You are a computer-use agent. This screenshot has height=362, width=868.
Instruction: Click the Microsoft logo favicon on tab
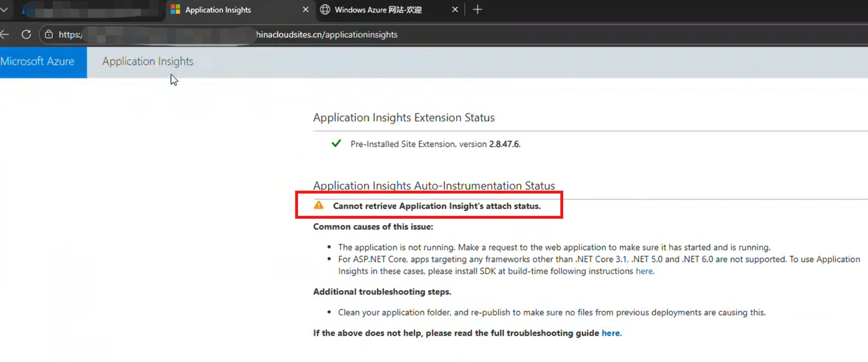click(x=176, y=10)
